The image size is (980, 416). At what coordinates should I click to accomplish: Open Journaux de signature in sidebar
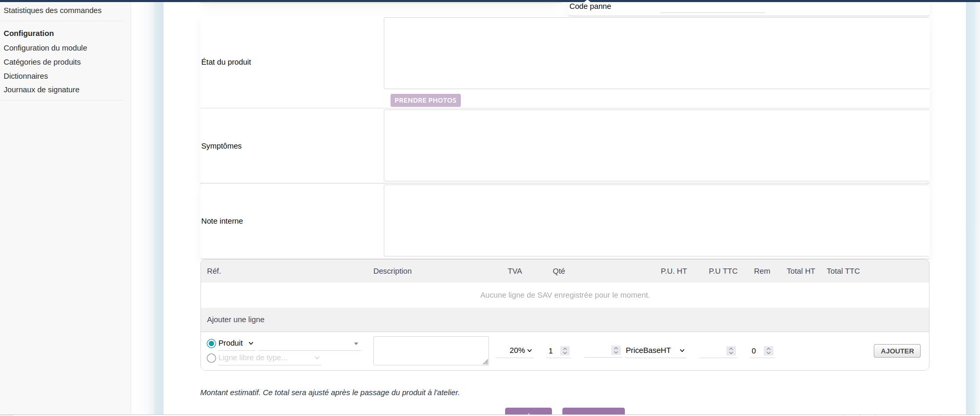[x=42, y=90]
